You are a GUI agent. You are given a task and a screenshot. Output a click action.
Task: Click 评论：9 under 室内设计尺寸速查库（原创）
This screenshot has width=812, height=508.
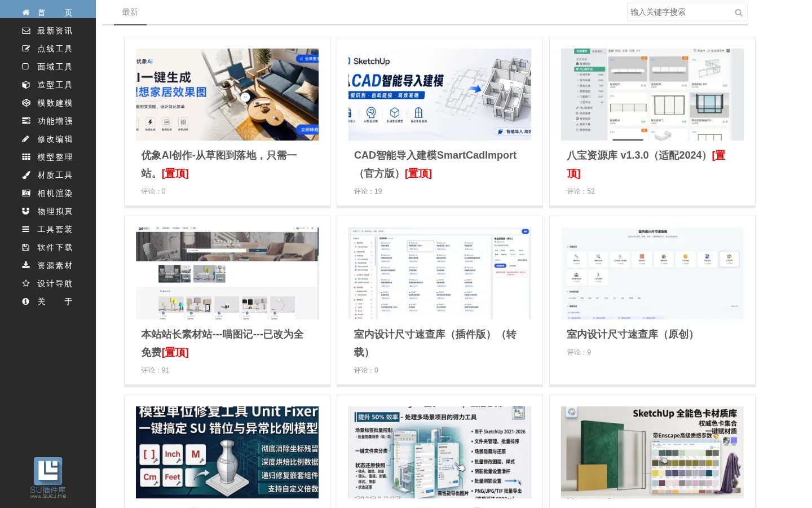[x=579, y=352]
